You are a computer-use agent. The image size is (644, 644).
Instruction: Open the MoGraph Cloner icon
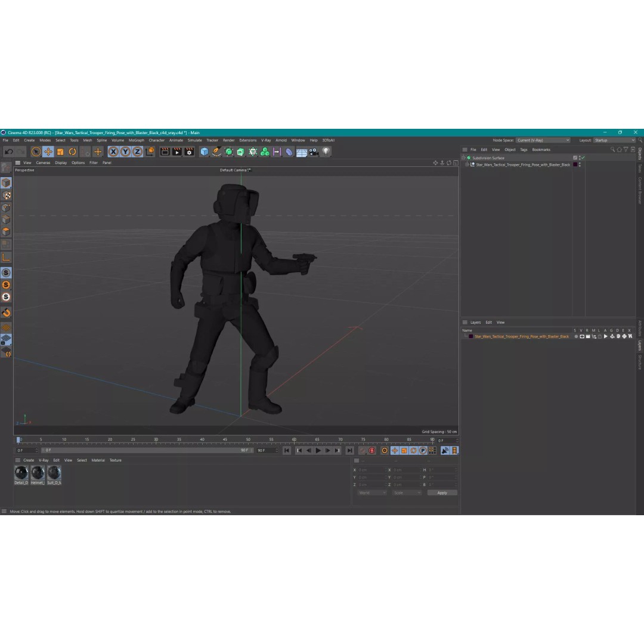[x=265, y=151]
